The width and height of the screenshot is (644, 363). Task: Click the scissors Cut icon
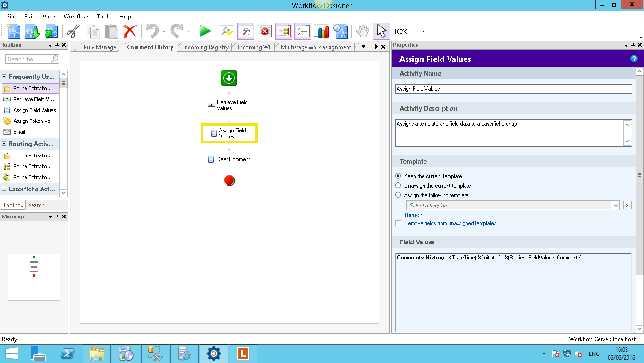[73, 31]
